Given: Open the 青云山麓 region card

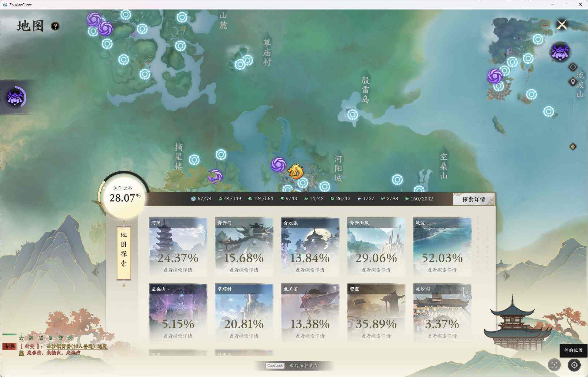Looking at the screenshot, I should pos(376,247).
